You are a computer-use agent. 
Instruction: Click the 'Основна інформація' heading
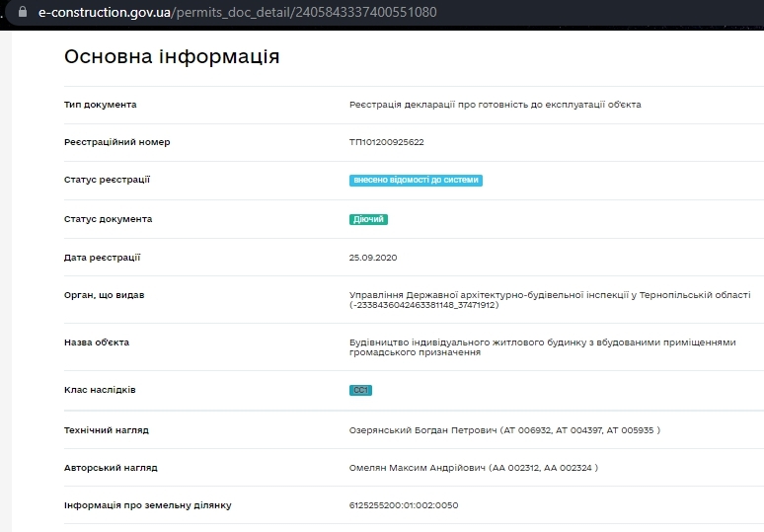172,56
